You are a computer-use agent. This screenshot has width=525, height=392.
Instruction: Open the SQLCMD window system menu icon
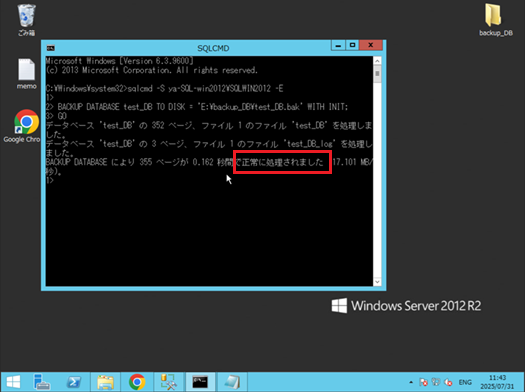51,48
